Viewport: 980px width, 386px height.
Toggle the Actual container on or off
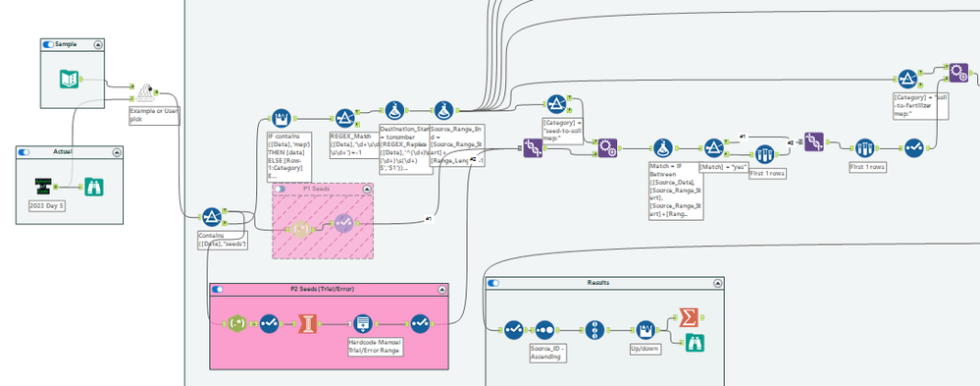point(24,152)
